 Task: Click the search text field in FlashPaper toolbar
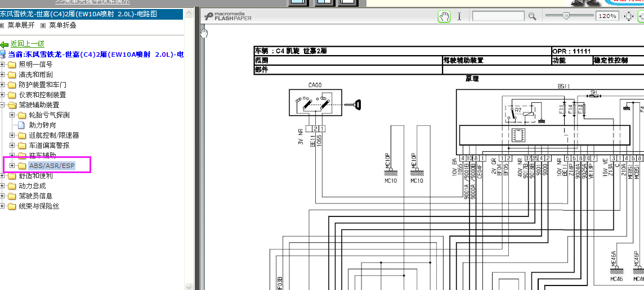pos(498,16)
